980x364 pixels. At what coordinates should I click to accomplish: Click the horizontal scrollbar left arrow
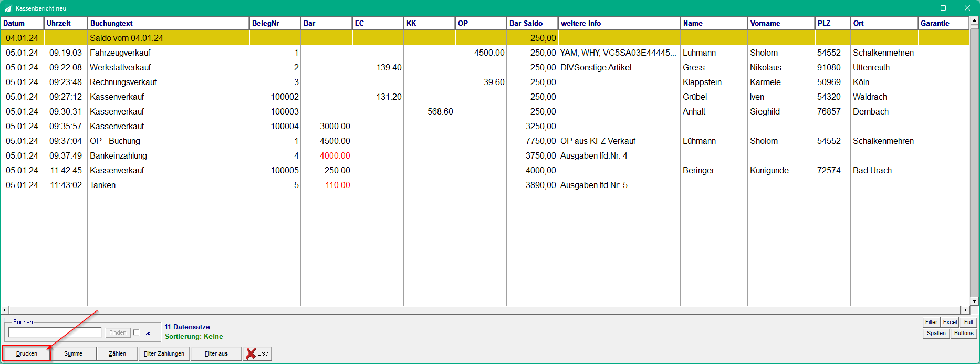(x=5, y=310)
